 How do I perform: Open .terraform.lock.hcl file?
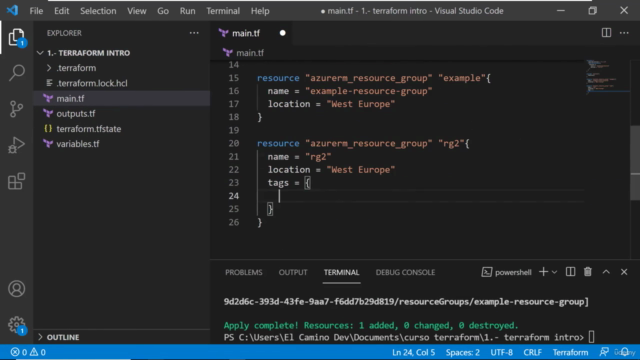[x=92, y=83]
